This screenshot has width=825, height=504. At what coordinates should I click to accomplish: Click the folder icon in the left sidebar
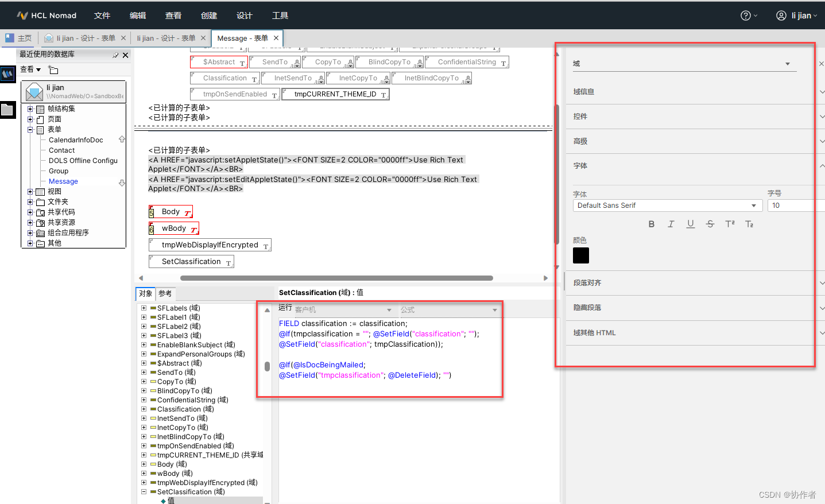[x=7, y=110]
